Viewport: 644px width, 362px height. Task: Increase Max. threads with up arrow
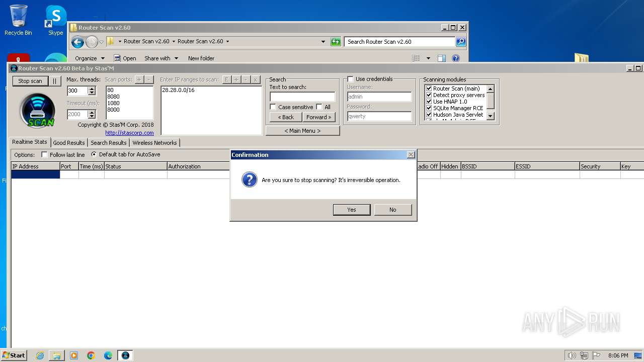[92, 88]
